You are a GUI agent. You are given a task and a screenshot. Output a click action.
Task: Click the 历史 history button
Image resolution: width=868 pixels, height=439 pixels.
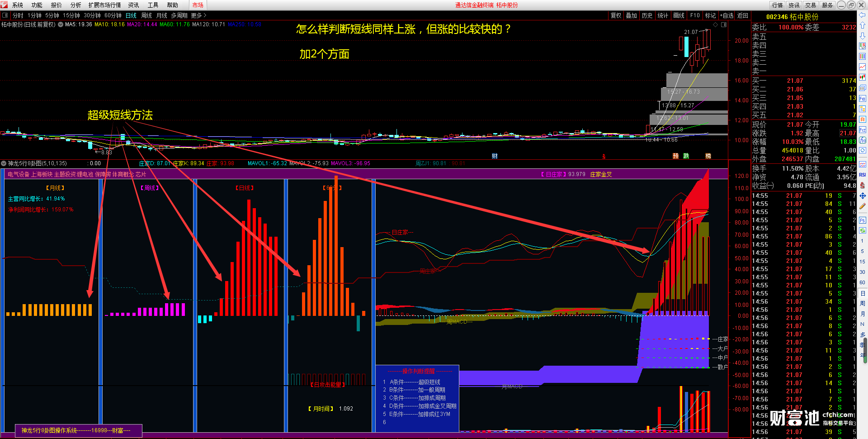click(647, 15)
